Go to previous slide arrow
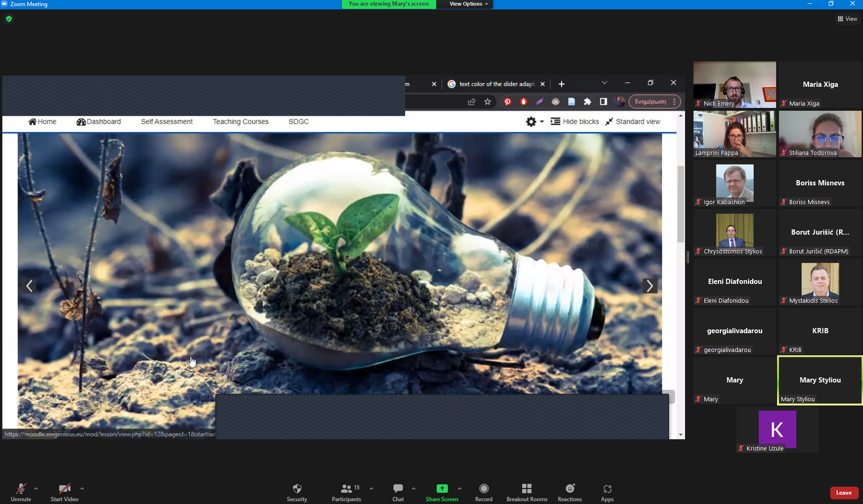The image size is (863, 504). coord(29,286)
